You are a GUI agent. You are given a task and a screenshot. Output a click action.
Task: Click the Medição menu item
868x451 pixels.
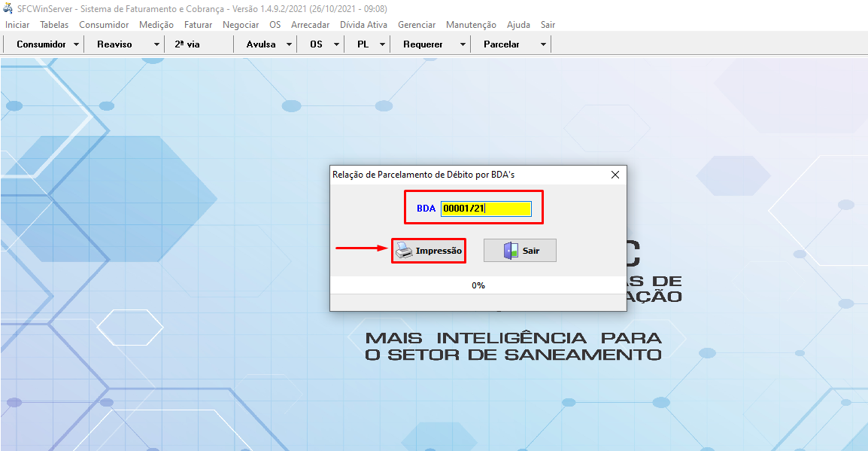(x=156, y=24)
